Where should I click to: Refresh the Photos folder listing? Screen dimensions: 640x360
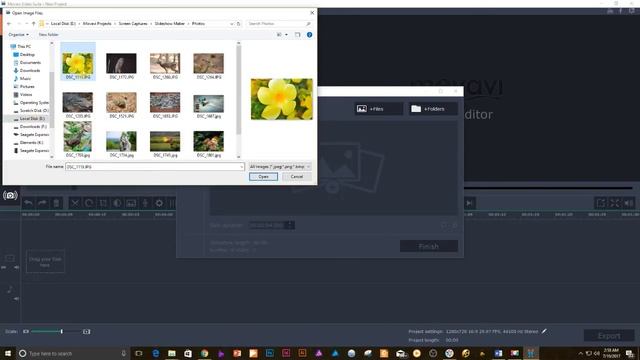pyautogui.click(x=239, y=24)
